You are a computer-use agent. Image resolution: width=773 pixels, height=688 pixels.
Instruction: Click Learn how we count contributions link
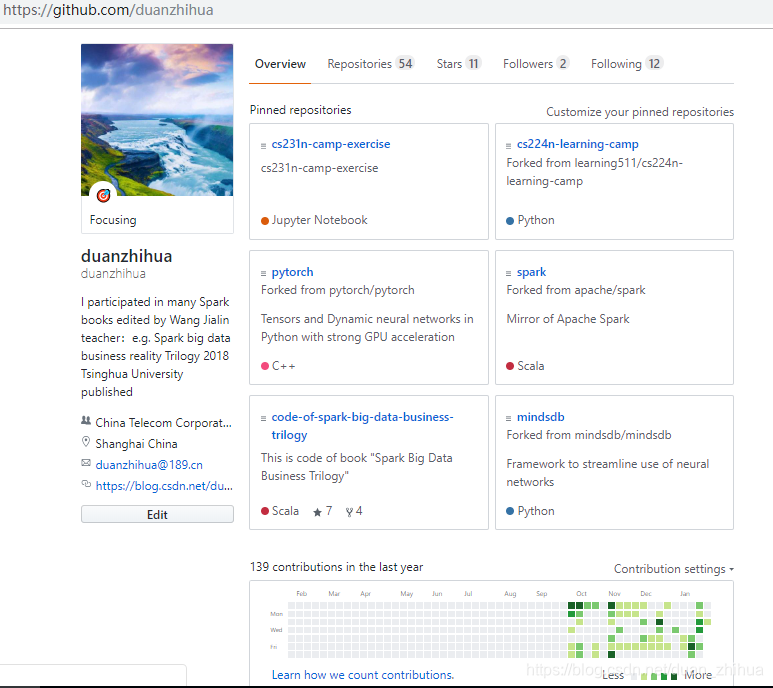click(363, 675)
